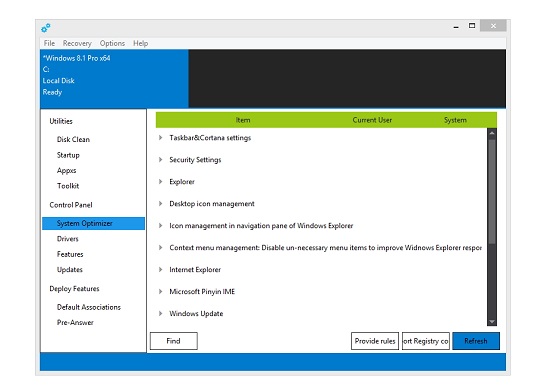The width and height of the screenshot is (550, 391).
Task: Click the gear app icon in title bar
Action: point(46,28)
